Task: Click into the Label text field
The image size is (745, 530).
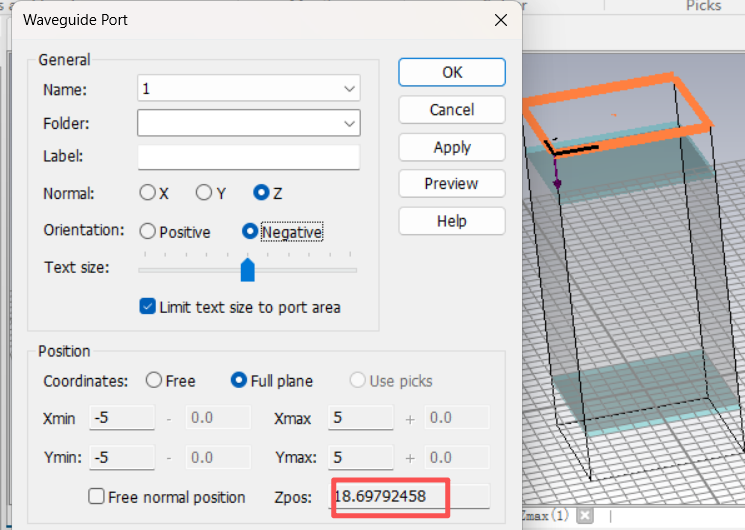Action: 248,157
